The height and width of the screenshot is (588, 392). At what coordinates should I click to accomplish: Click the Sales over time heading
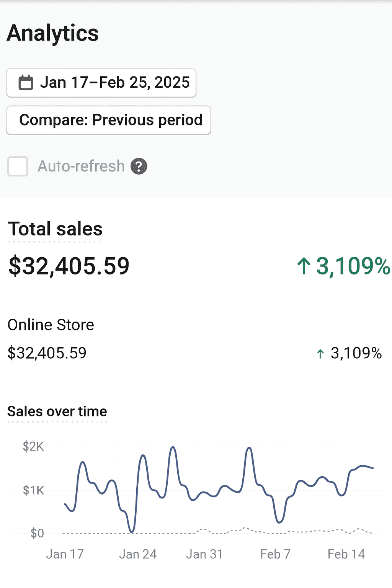pyautogui.click(x=57, y=411)
